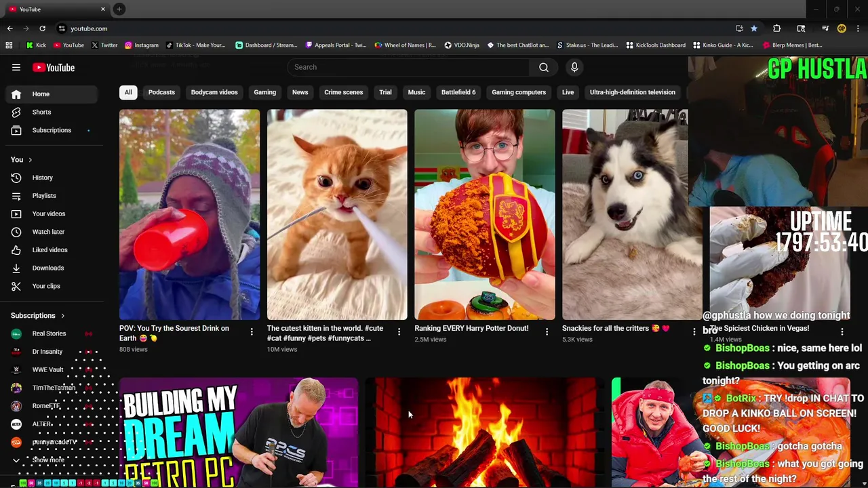This screenshot has height=488, width=868.
Task: Open Building My Dream Retro PC video
Action: pos(239,432)
